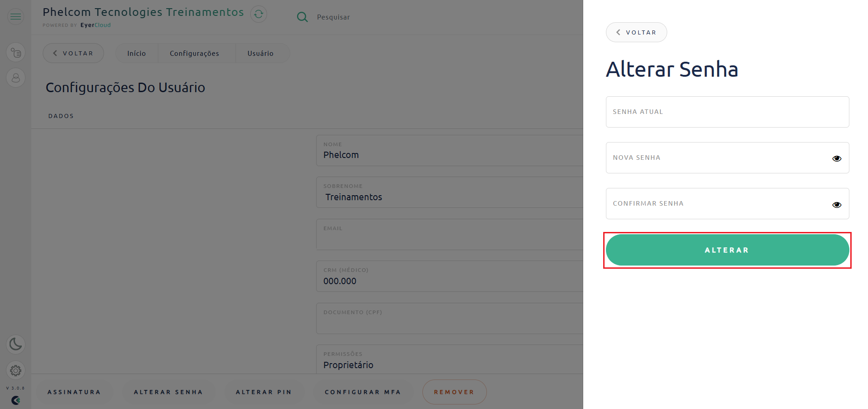Click the green Alterar button
Image resolution: width=868 pixels, height=409 pixels.
727,250
